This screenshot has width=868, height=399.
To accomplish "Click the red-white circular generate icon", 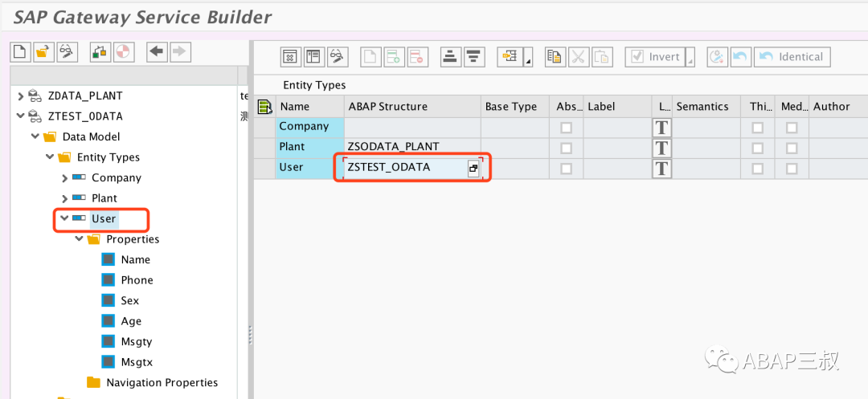I will (123, 52).
